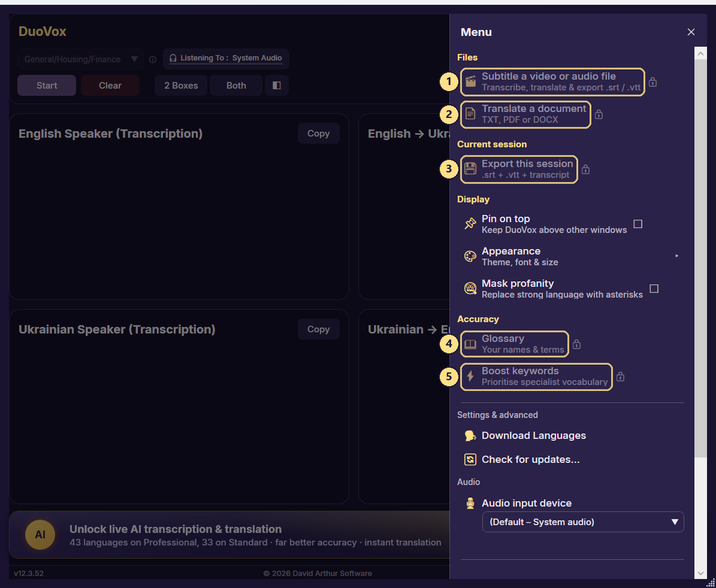Image resolution: width=716 pixels, height=588 pixels.
Task: Open the Audio input device dropdown
Action: (583, 522)
